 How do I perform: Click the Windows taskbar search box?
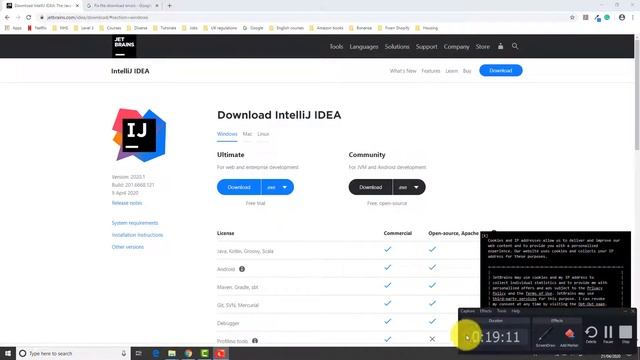pos(73,353)
